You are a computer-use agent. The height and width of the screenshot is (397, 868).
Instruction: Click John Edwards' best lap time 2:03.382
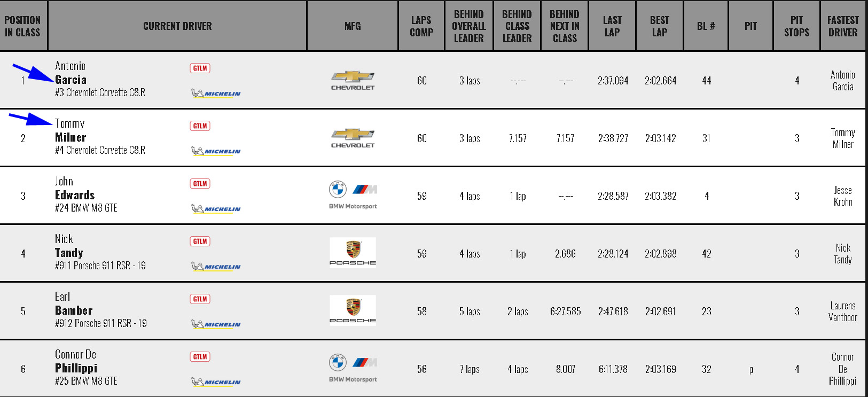pyautogui.click(x=661, y=196)
